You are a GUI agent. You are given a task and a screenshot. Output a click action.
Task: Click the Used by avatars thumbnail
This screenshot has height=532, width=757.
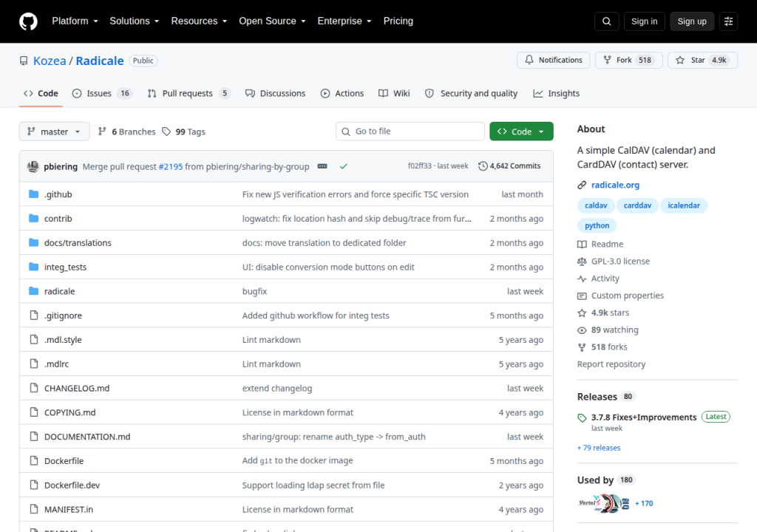pyautogui.click(x=604, y=503)
